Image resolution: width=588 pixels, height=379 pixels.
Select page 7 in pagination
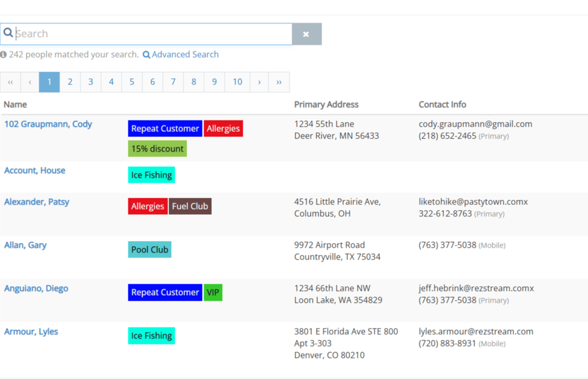(x=173, y=82)
